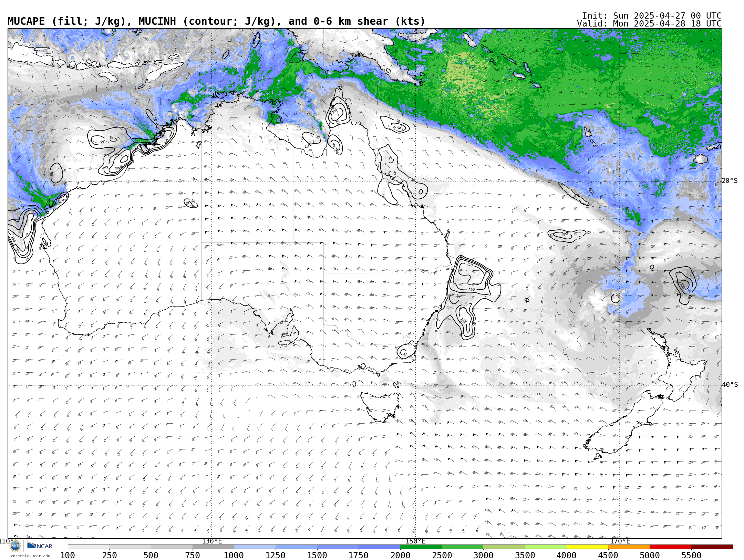Select the MUCAPE chart title text
The height and width of the screenshot is (560, 744).
216,21
